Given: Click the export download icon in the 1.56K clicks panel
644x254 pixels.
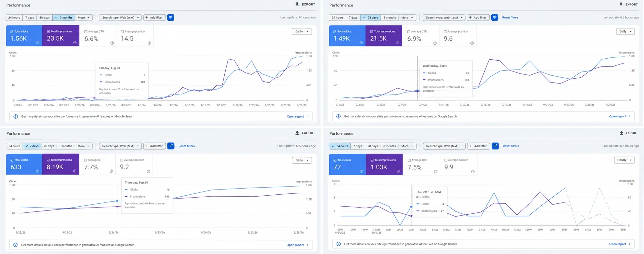Looking at the screenshot, I should [297, 5].
